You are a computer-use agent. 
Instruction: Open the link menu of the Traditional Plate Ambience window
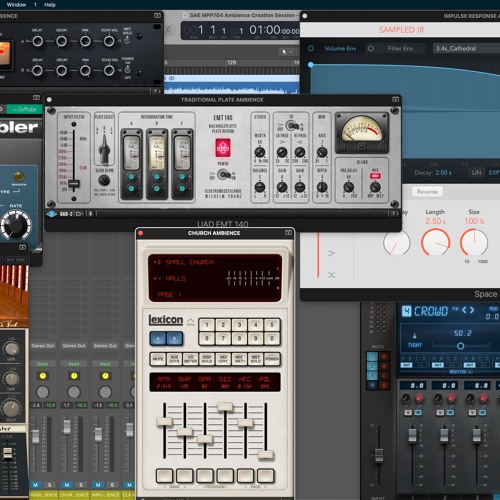tap(395, 99)
